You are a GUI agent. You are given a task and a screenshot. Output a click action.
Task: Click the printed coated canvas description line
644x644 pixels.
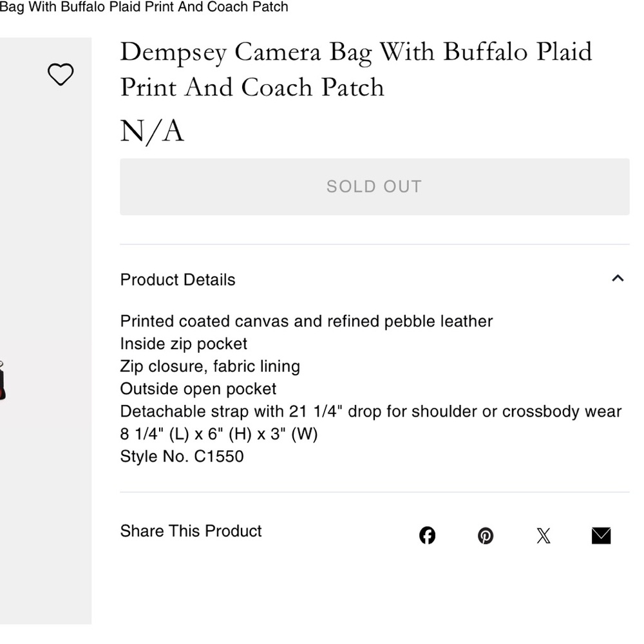(x=306, y=321)
